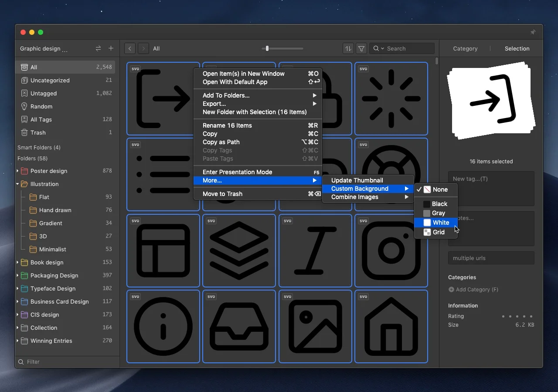558x392 pixels.
Task: Open the Random sidebar item
Action: pos(41,106)
